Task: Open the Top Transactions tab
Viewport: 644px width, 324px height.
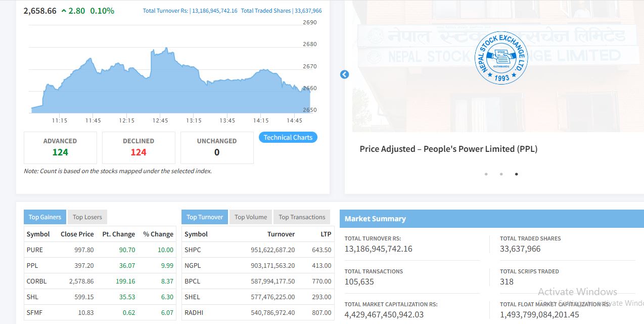Action: [302, 217]
